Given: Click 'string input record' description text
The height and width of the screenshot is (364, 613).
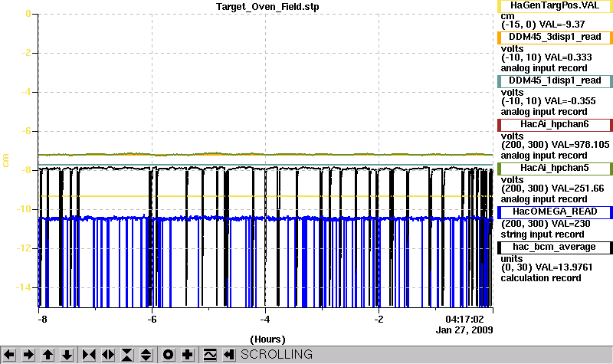Looking at the screenshot, I should (543, 234).
